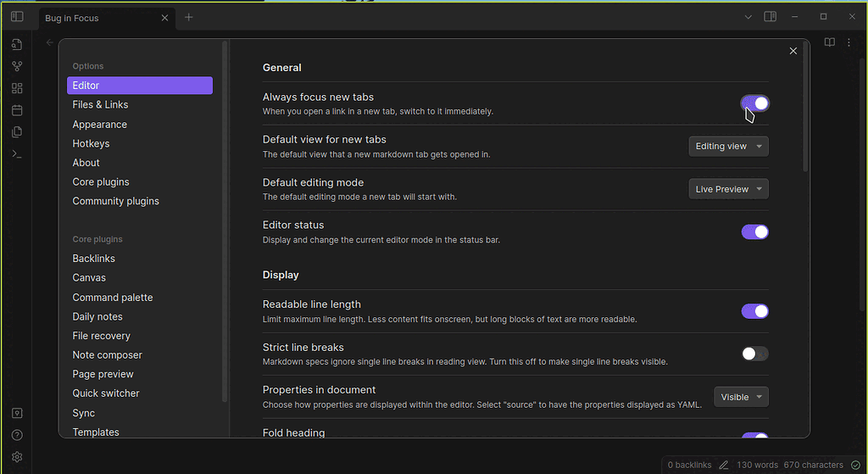Click the help question mark icon
Image resolution: width=868 pixels, height=474 pixels.
tap(17, 435)
